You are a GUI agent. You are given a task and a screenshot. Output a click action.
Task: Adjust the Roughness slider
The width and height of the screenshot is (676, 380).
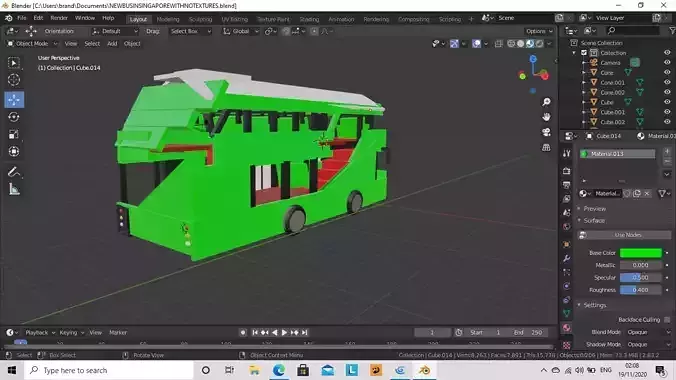tap(641, 290)
